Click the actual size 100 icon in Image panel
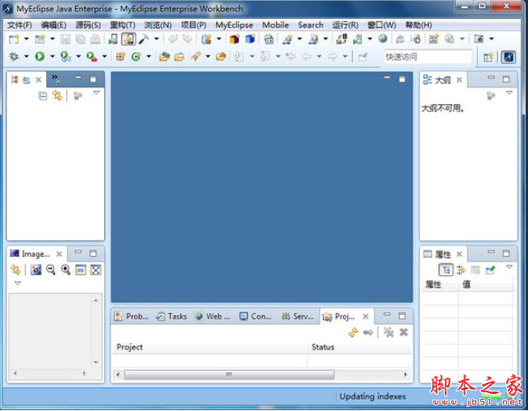Screen dimensions: 532x411 coord(81,271)
